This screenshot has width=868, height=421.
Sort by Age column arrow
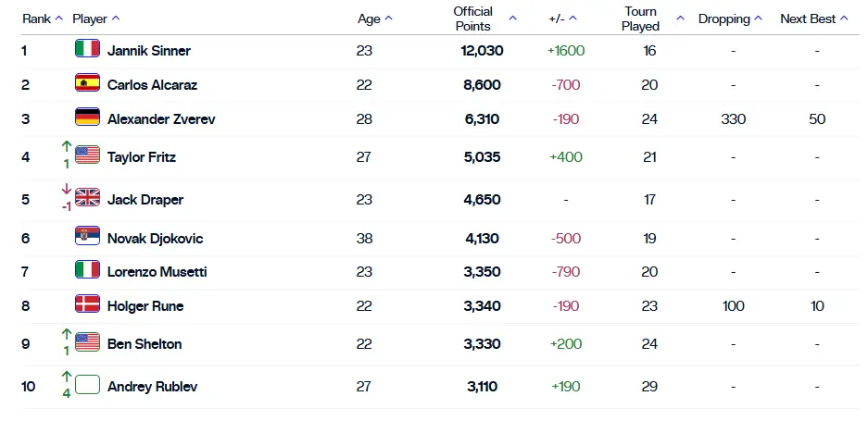[388, 19]
